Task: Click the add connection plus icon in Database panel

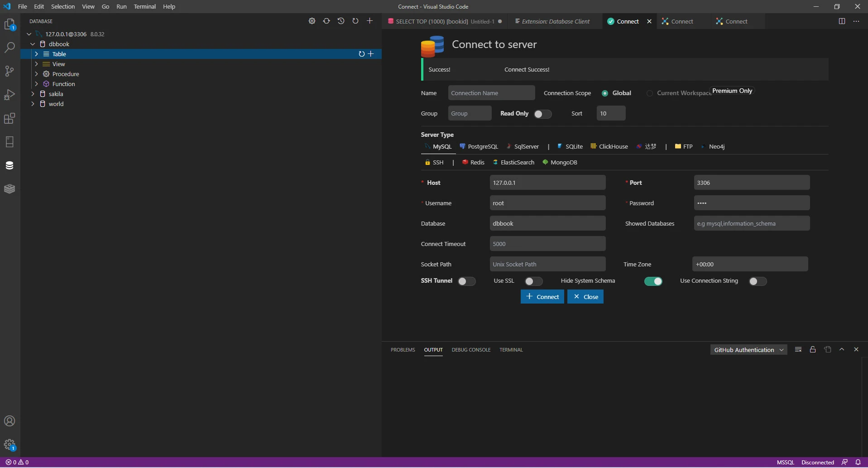Action: [x=369, y=21]
